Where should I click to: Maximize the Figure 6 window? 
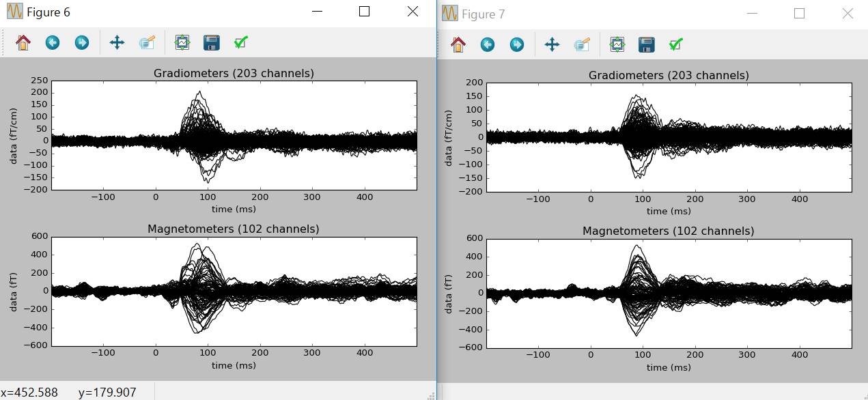coord(364,12)
